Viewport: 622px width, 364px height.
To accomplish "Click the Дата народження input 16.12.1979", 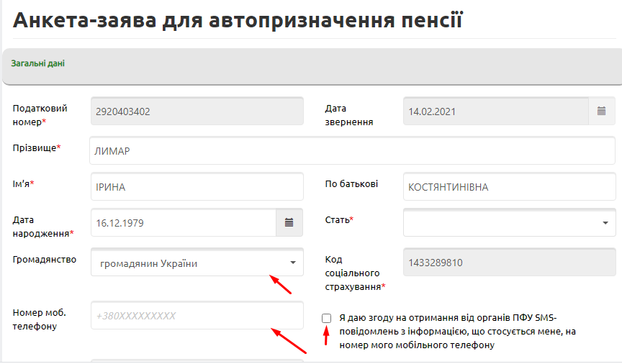I will [x=184, y=223].
